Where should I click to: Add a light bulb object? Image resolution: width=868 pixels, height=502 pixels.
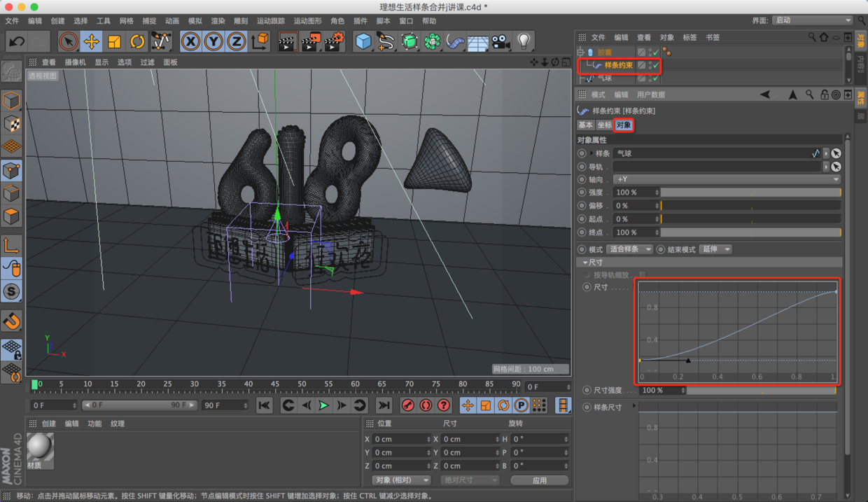524,42
